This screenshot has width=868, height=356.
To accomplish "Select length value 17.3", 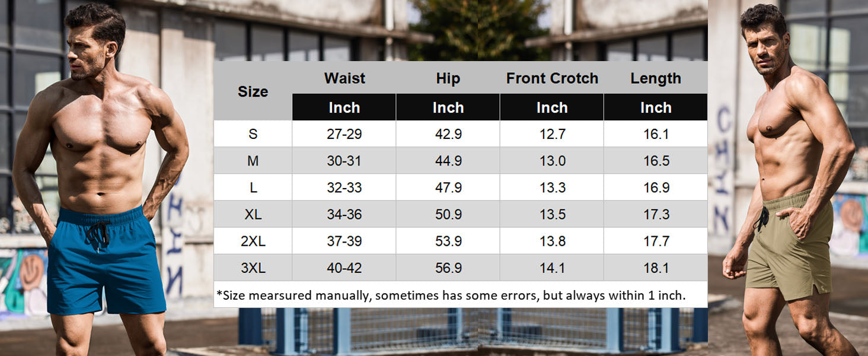I will click(656, 214).
